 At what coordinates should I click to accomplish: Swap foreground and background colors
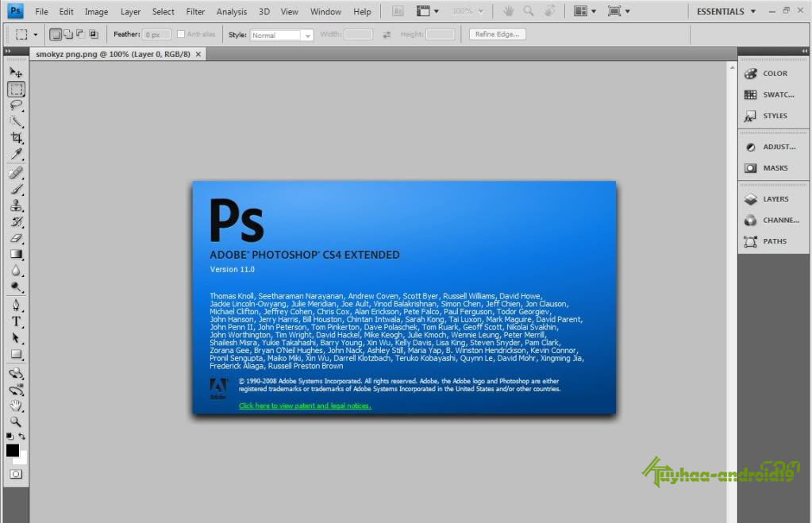21,436
